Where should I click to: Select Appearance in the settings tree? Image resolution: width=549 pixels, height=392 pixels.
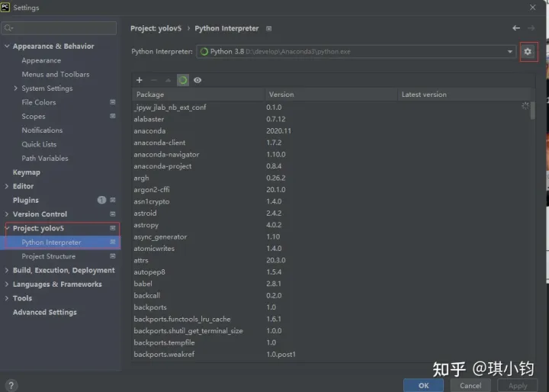point(41,60)
